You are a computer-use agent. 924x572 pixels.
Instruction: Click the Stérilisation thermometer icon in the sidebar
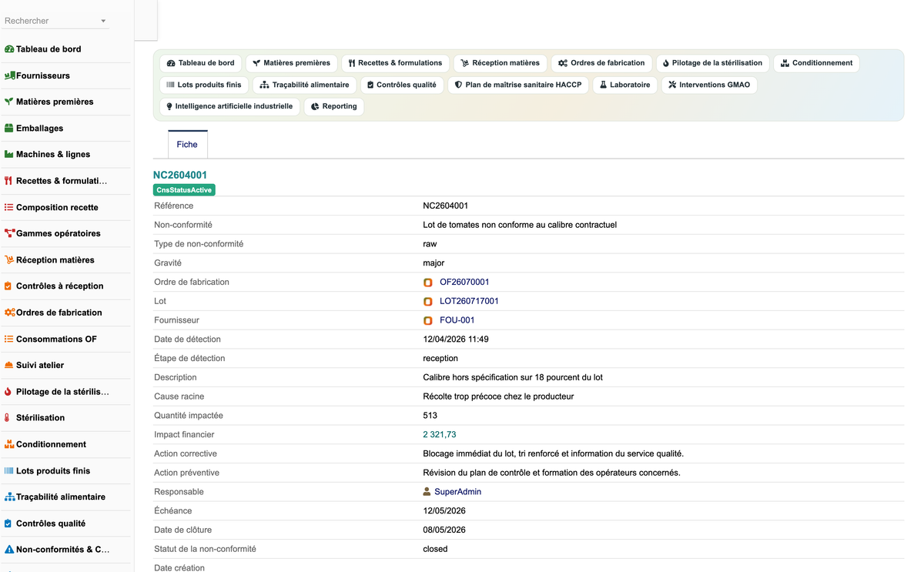8,418
